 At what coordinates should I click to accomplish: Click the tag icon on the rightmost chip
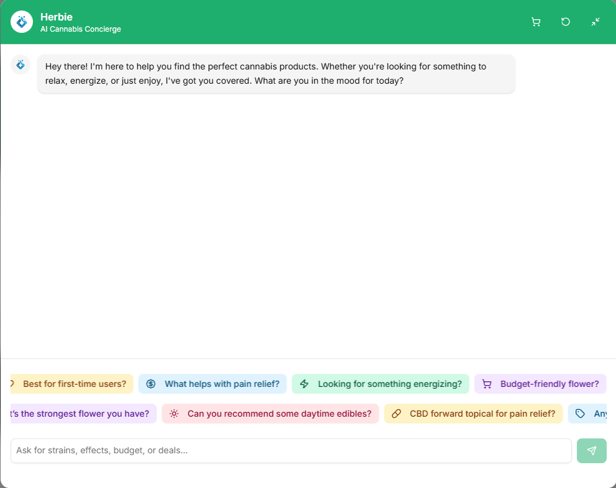(580, 414)
